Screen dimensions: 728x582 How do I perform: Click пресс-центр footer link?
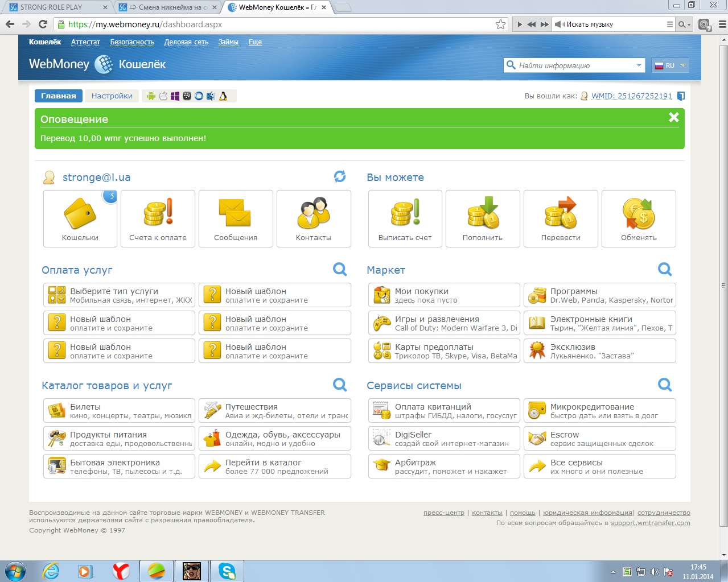click(x=444, y=513)
